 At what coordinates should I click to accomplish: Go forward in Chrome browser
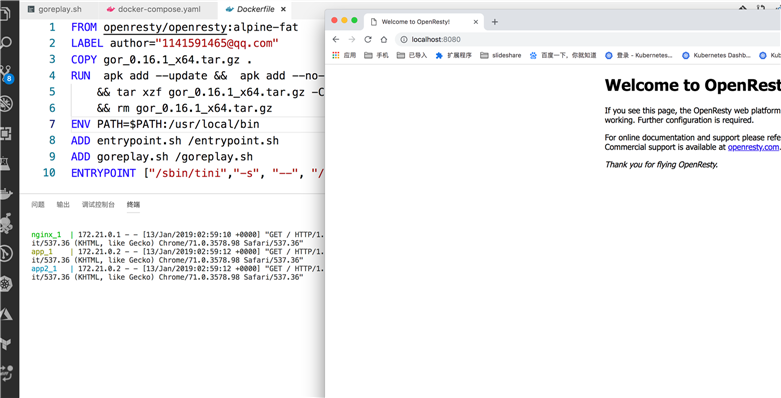tap(352, 39)
